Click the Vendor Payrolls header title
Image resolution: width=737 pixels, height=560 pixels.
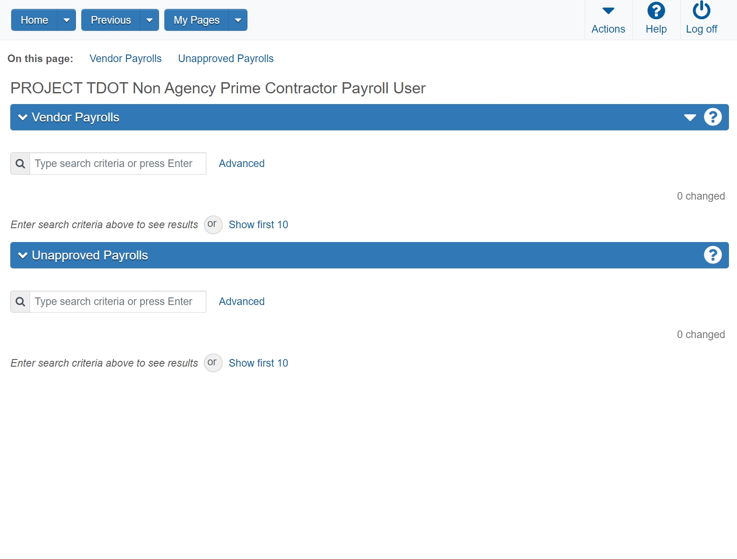coord(75,117)
